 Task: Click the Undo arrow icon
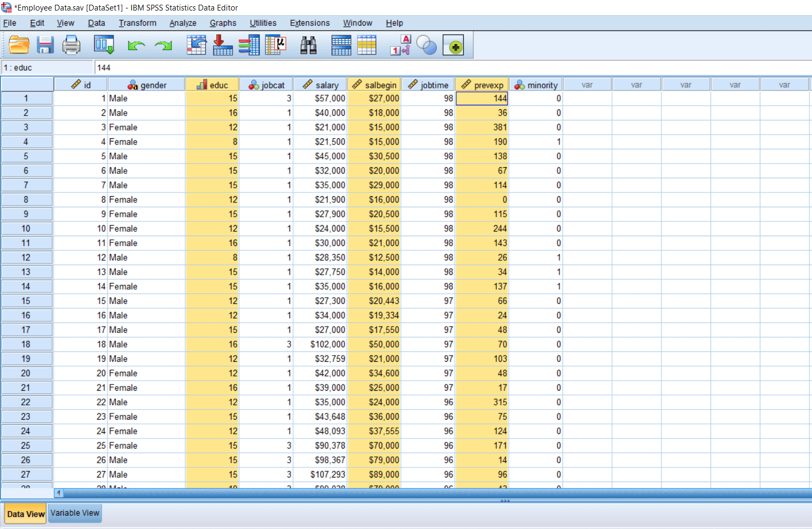[137, 46]
